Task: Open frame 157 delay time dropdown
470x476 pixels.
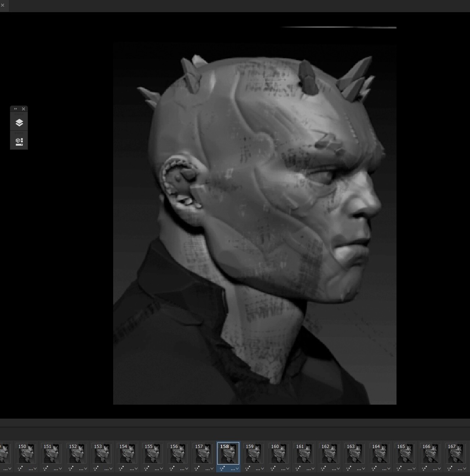Action: click(209, 469)
